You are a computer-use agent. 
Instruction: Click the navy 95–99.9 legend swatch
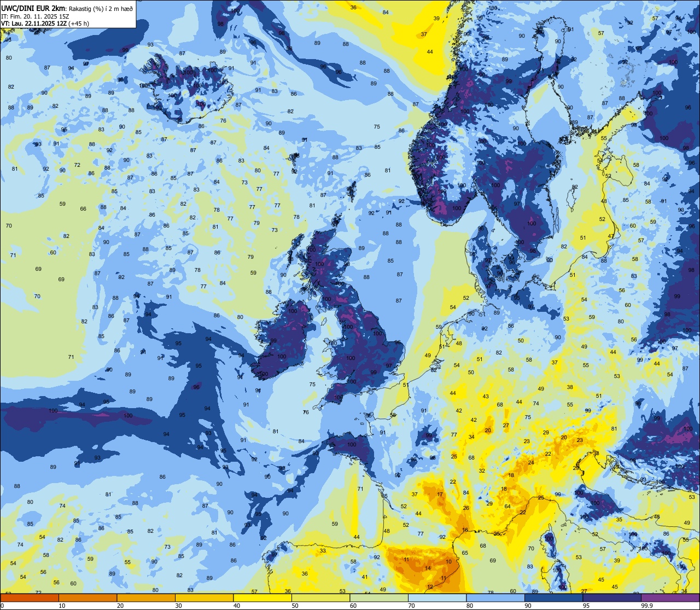612,597
